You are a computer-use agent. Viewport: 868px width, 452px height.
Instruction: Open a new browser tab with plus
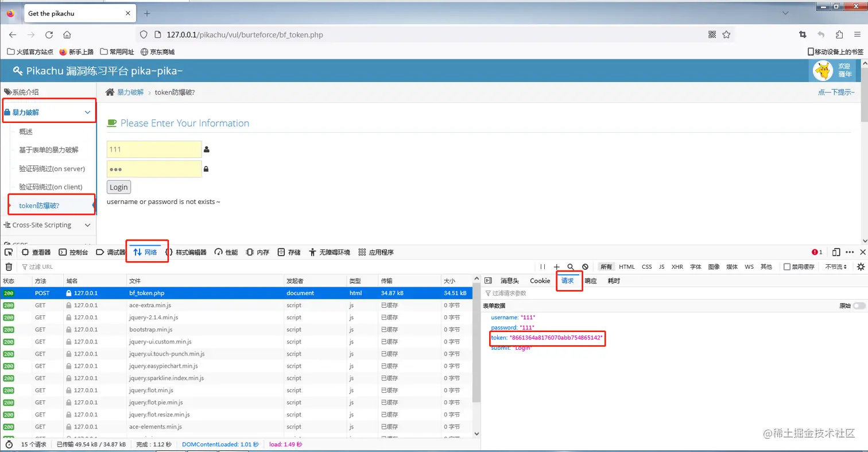pos(147,13)
